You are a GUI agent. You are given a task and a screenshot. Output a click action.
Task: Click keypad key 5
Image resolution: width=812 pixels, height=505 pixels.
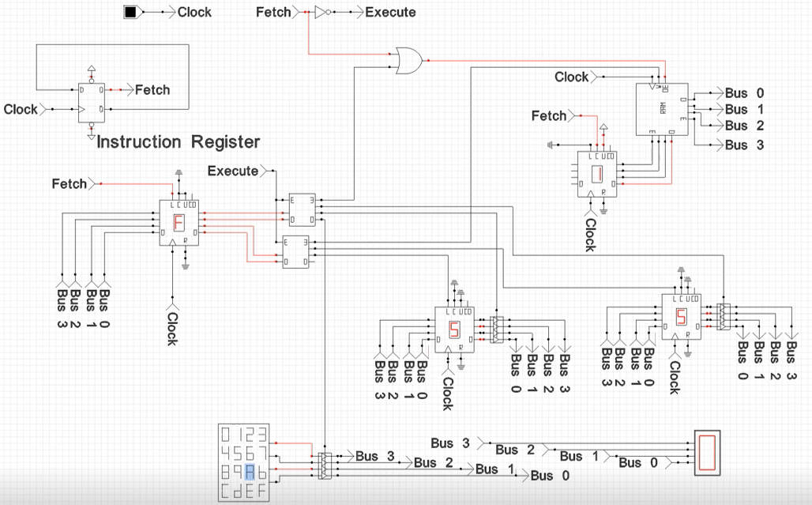(x=239, y=453)
